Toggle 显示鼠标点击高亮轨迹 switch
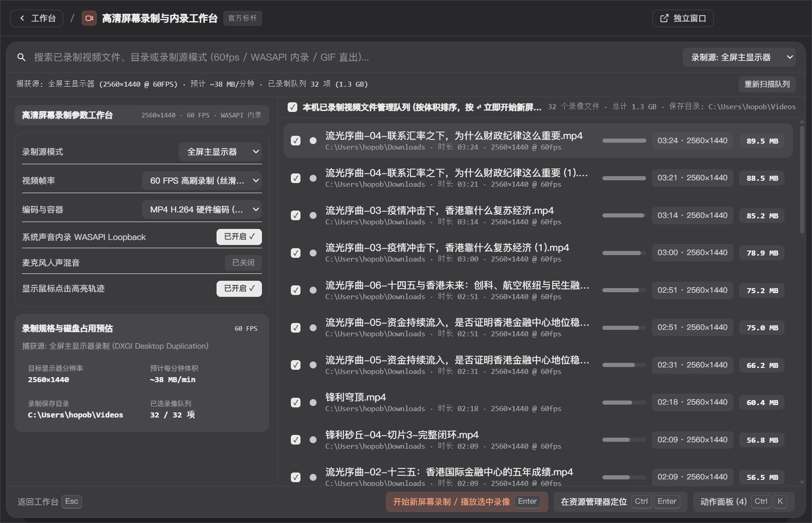Image resolution: width=812 pixels, height=523 pixels. [x=239, y=289]
